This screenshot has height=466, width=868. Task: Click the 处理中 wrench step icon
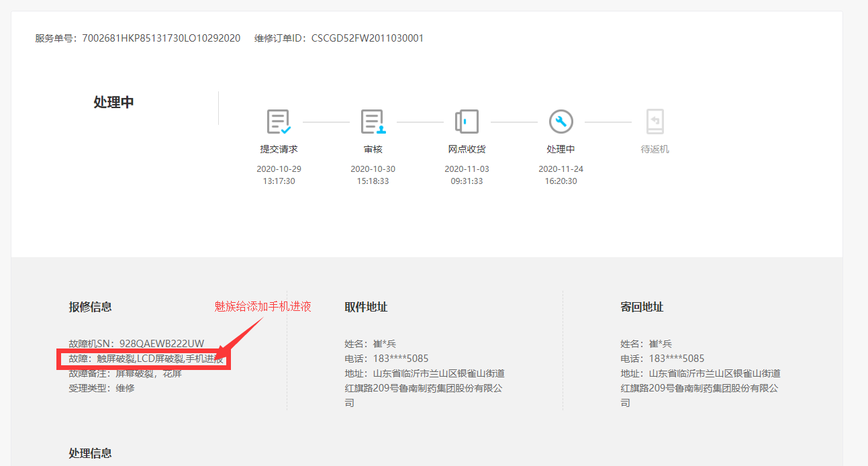561,122
